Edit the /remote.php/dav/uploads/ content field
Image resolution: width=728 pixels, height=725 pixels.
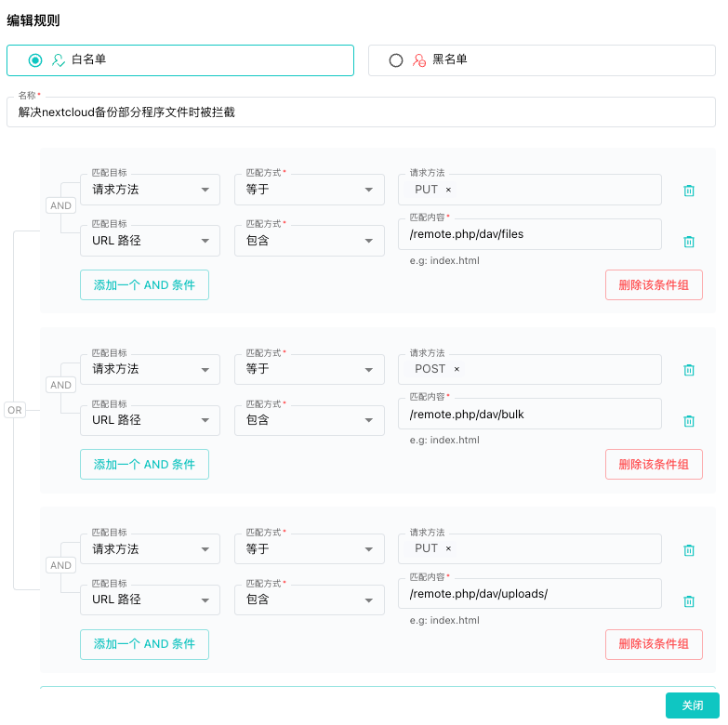point(530,594)
